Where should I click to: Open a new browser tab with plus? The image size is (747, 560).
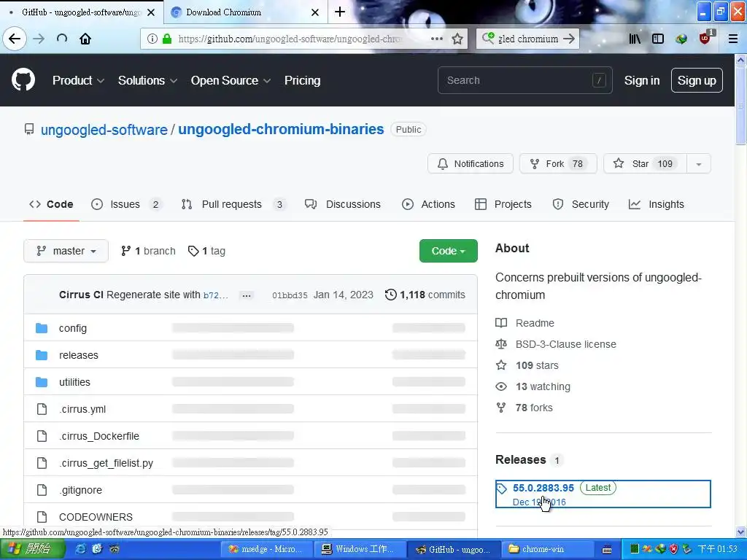tap(340, 12)
